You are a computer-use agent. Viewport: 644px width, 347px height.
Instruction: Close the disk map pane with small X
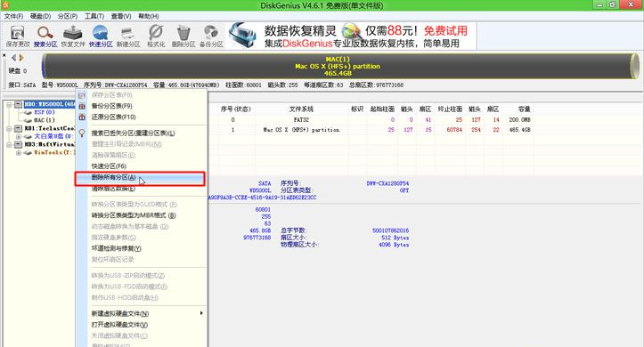[4, 55]
